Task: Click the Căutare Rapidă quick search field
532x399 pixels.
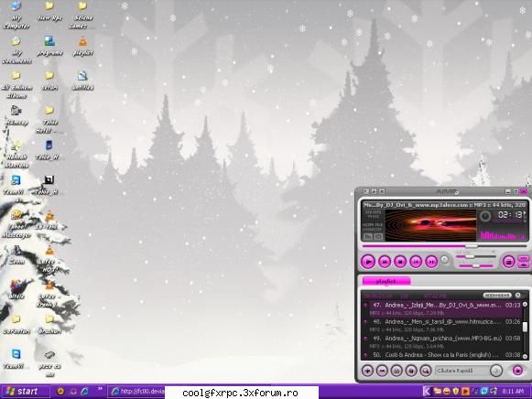Action: tap(462, 371)
